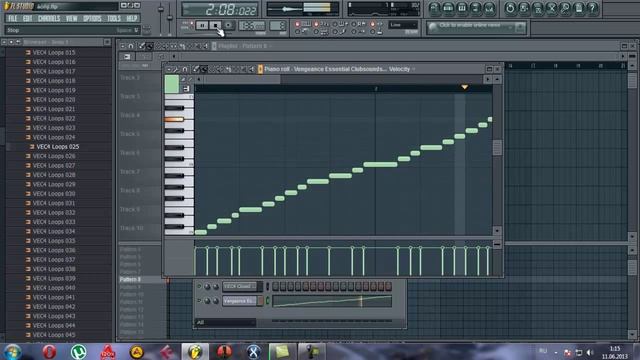Mute the Vengeance Es channel LED
Screen dimensions: 640x360
[x=199, y=301]
